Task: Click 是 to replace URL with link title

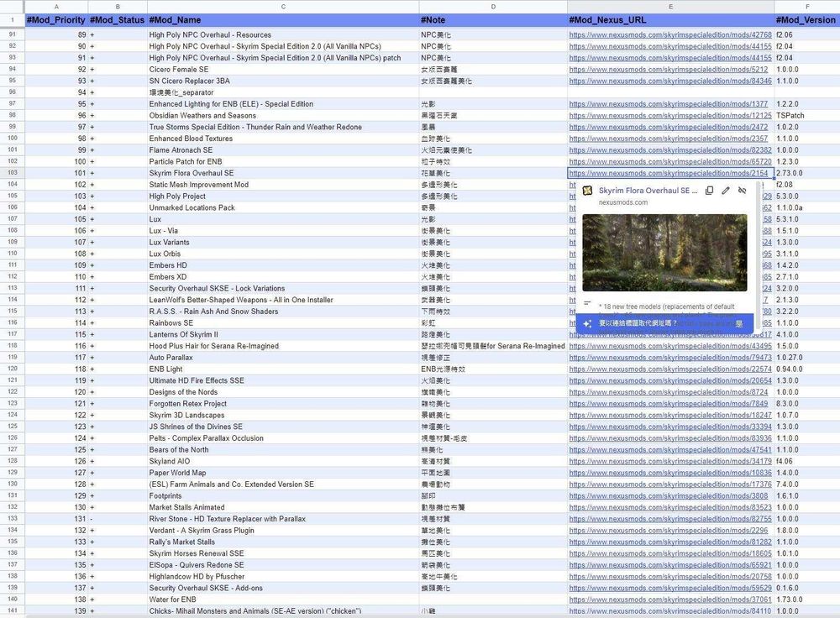Action: (x=739, y=322)
